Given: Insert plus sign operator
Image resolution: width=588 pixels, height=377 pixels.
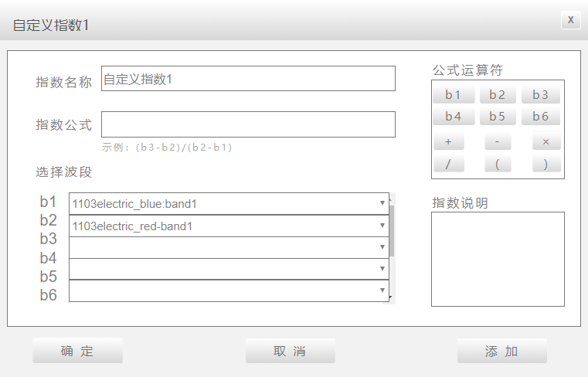Looking at the screenshot, I should click(449, 142).
